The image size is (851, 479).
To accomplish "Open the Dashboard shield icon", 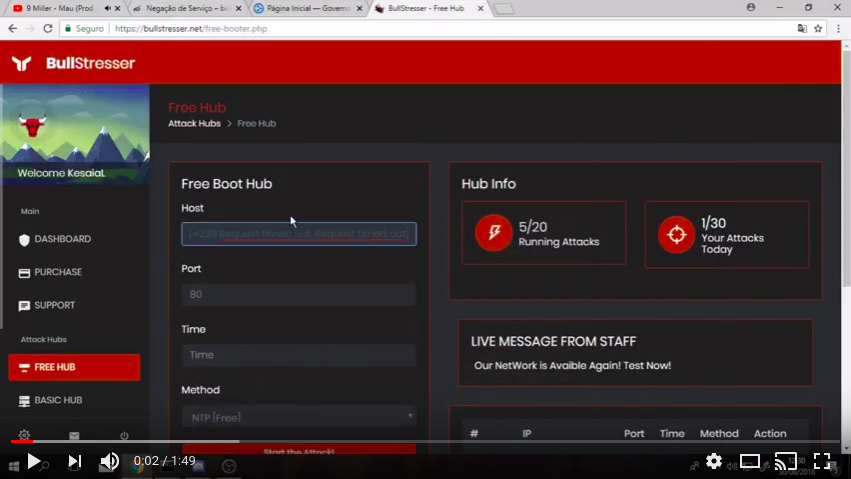I will (24, 240).
